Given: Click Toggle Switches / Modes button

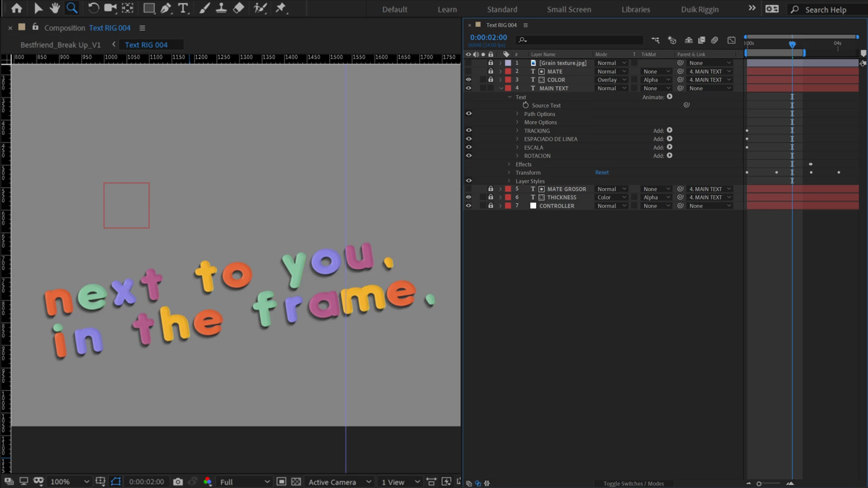Looking at the screenshot, I should [633, 483].
